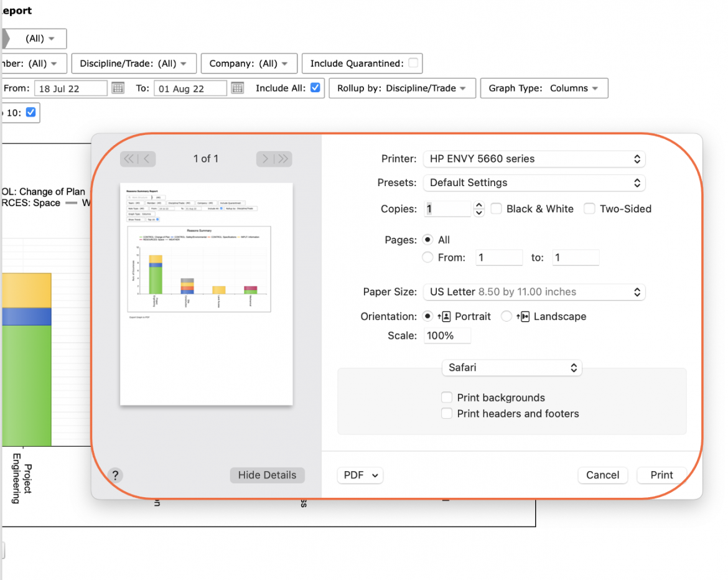
Task: Enable Print backgrounds option
Action: 447,397
